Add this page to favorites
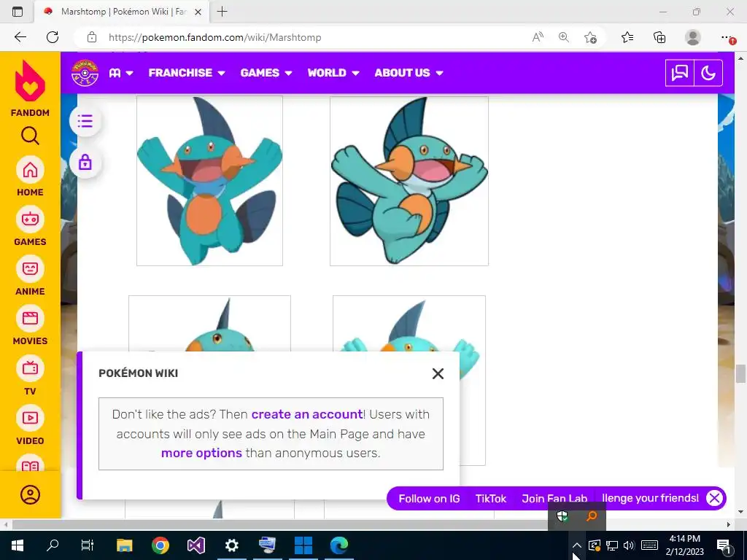 coord(590,37)
